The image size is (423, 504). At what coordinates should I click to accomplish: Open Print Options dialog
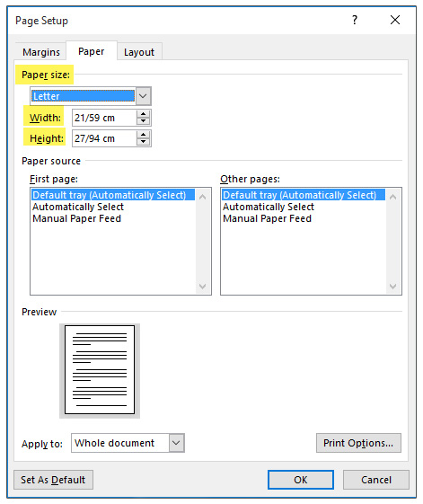pyautogui.click(x=358, y=443)
